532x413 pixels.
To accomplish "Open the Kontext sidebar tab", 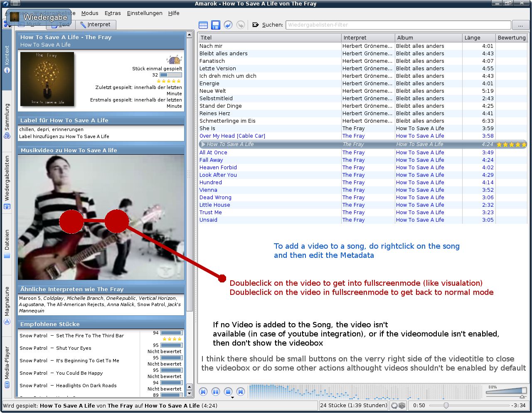I will point(7,59).
